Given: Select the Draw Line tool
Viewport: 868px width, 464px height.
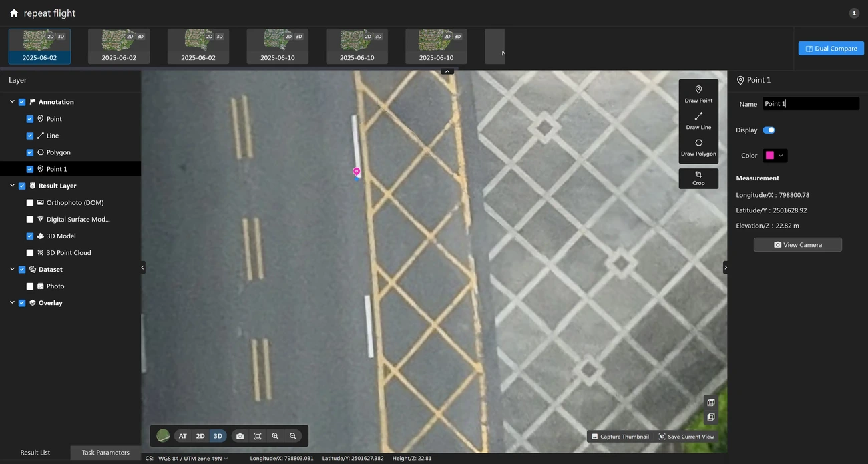Looking at the screenshot, I should pyautogui.click(x=698, y=120).
